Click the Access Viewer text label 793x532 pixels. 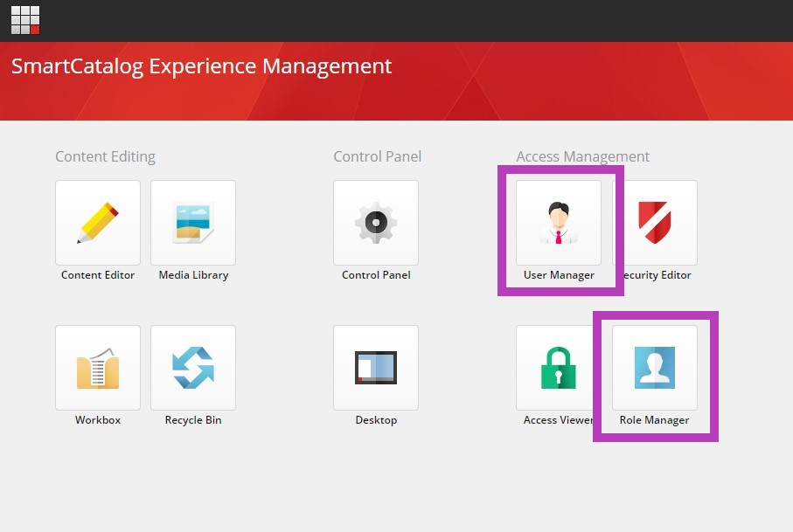coord(559,420)
